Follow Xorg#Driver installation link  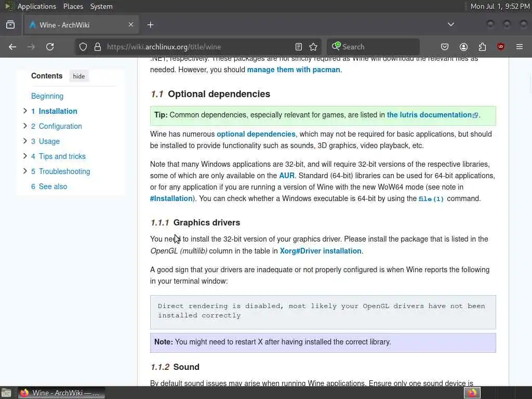[321, 251]
